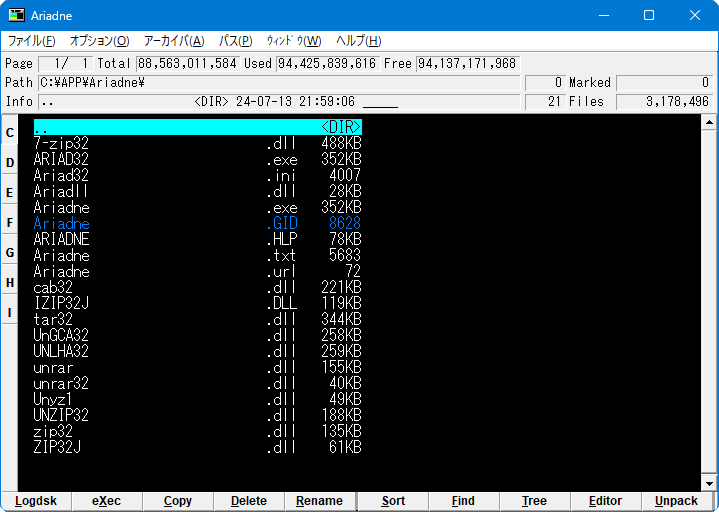Click the Total value 88,563,011,584
Screen dimensions: 719x512
187,63
